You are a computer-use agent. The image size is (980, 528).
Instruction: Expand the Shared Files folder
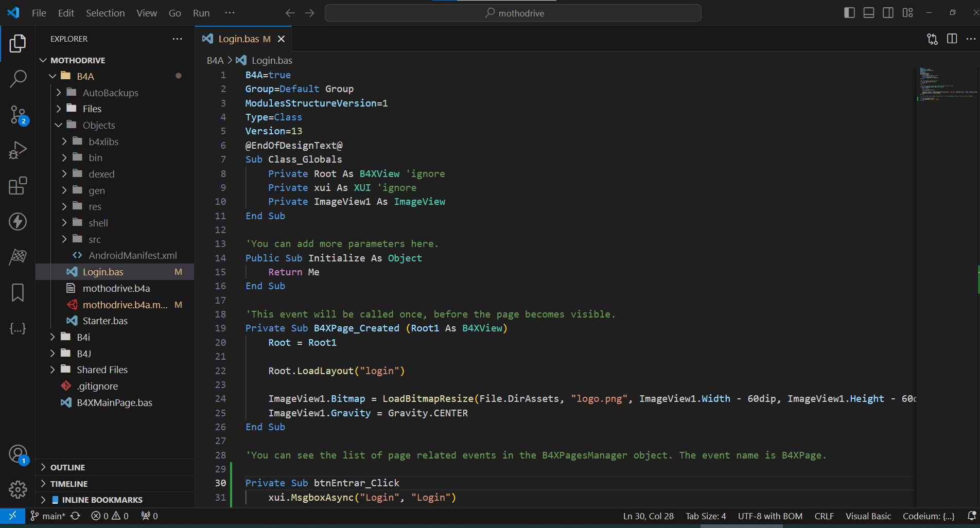116,369
